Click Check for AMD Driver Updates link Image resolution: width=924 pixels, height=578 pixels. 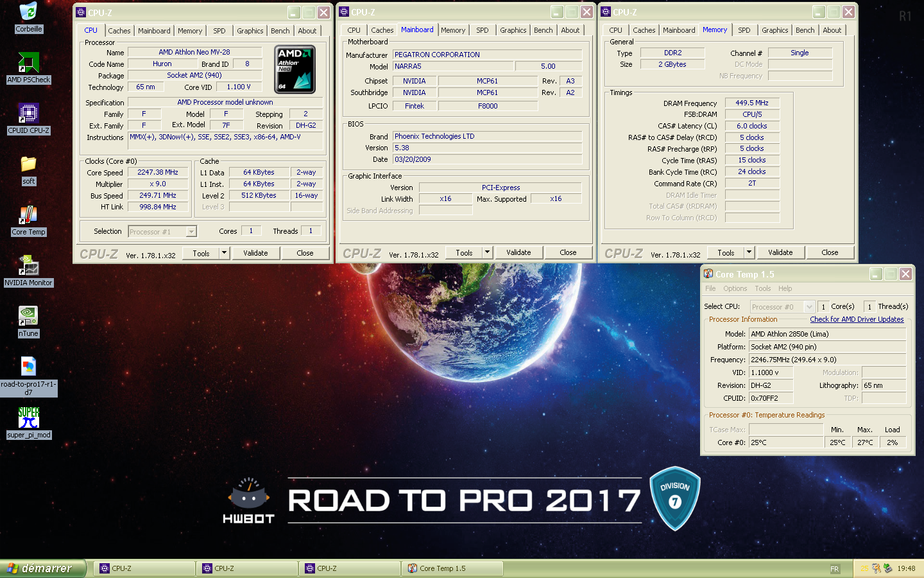[x=857, y=319]
